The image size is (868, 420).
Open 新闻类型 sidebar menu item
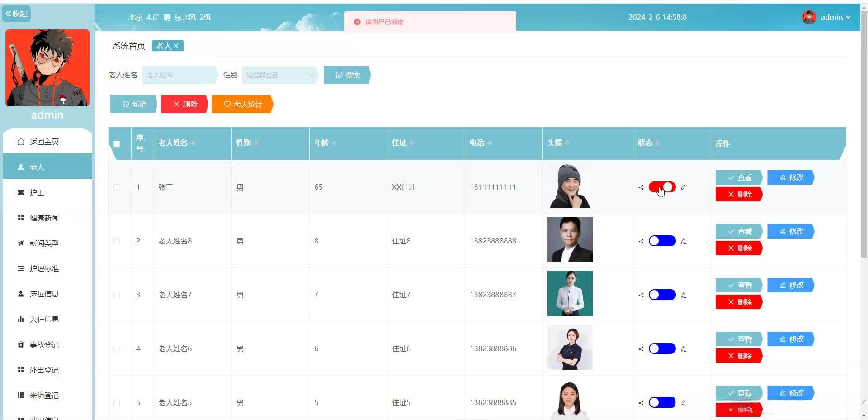coord(47,243)
